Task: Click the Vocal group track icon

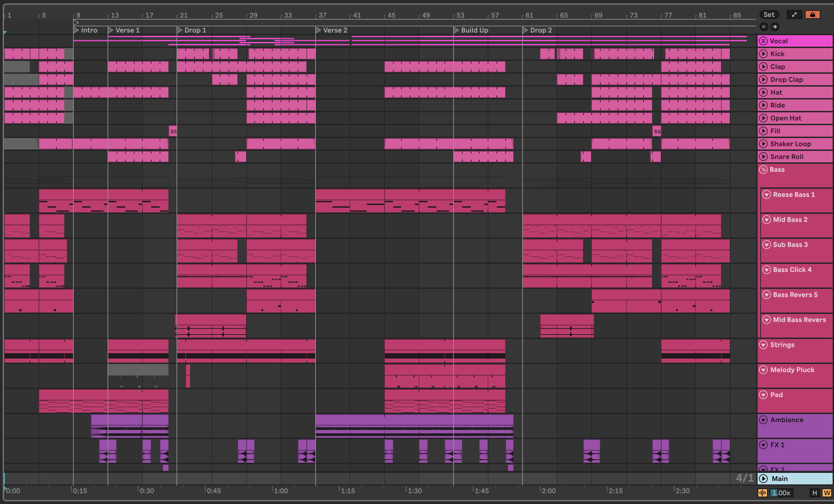Action: pyautogui.click(x=763, y=41)
